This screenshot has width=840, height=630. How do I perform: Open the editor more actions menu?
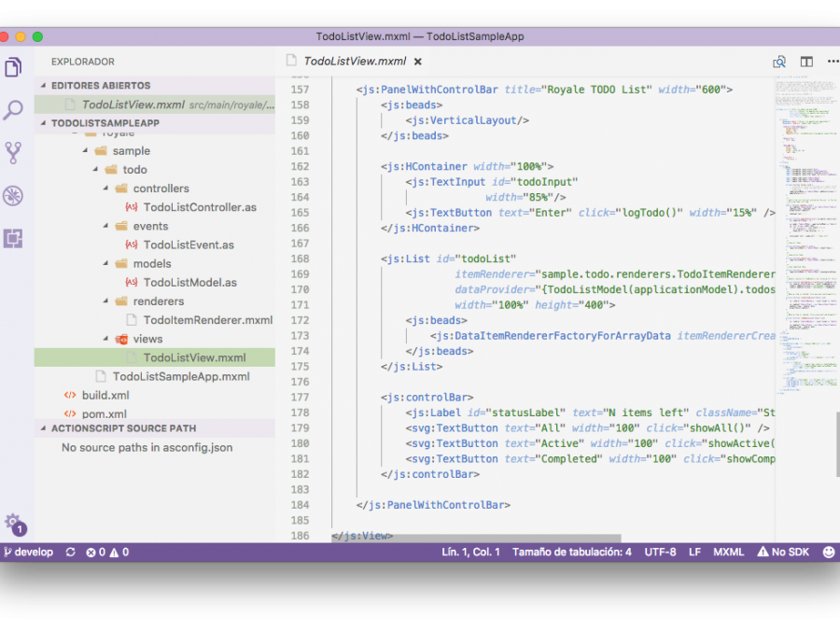tap(829, 62)
